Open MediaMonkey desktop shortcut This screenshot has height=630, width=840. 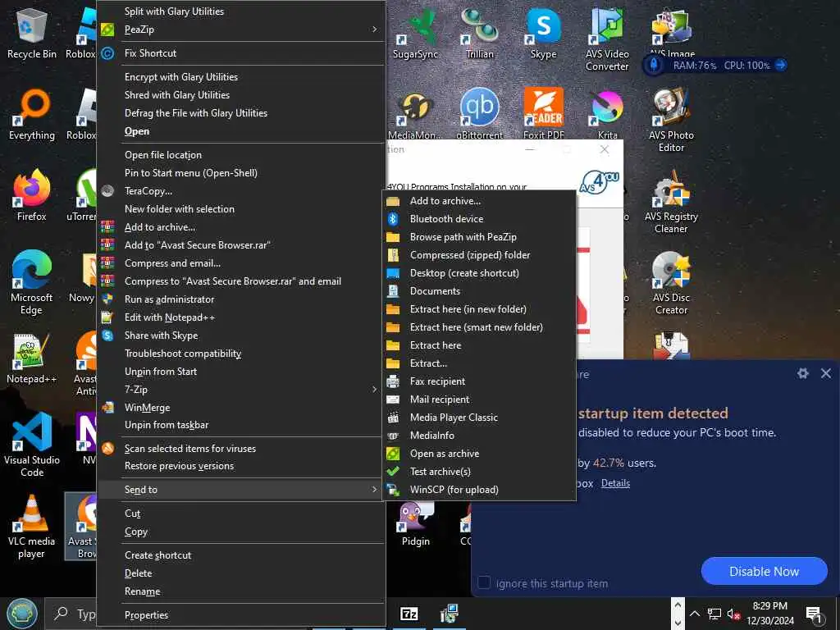415,113
